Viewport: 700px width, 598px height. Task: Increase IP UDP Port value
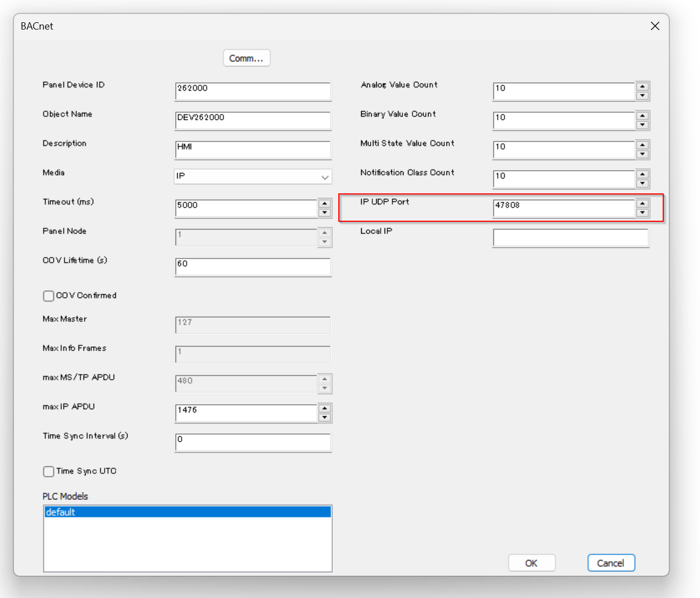pos(643,204)
